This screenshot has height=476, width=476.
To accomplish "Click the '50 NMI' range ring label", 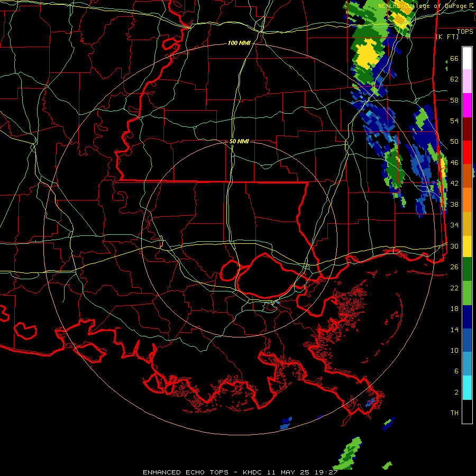I will point(239,141).
